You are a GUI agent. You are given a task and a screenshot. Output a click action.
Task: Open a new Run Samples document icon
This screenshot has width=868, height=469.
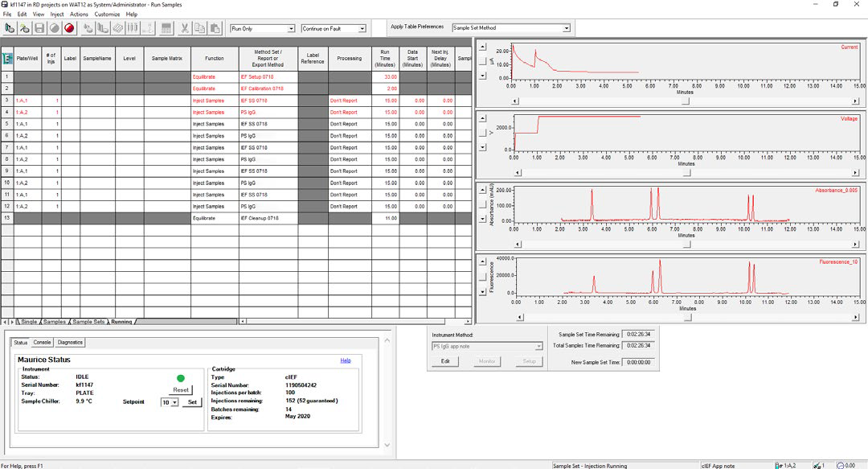pyautogui.click(x=10, y=27)
